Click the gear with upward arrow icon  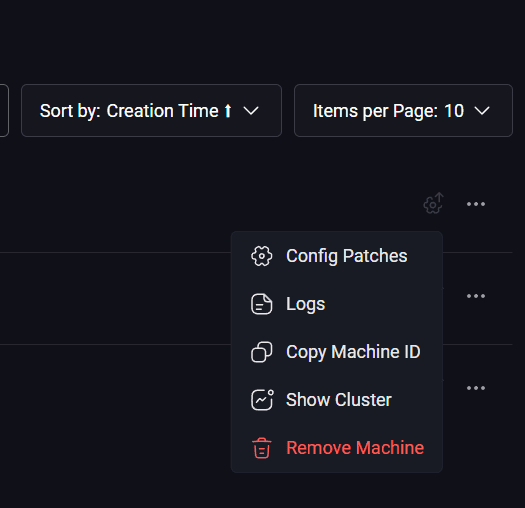(434, 203)
